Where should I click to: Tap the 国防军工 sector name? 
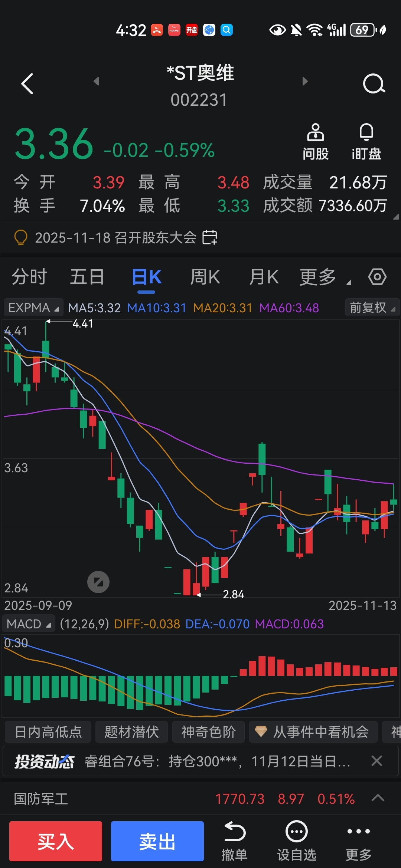coord(41,799)
